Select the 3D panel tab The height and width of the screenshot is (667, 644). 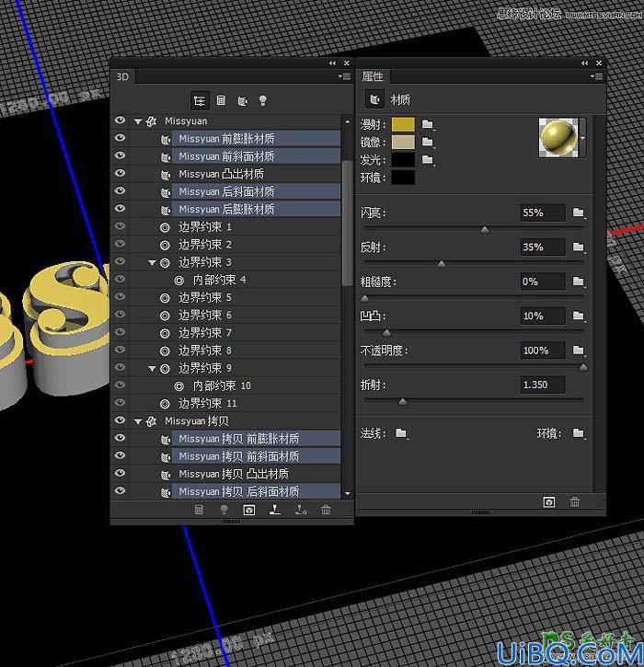coord(122,76)
